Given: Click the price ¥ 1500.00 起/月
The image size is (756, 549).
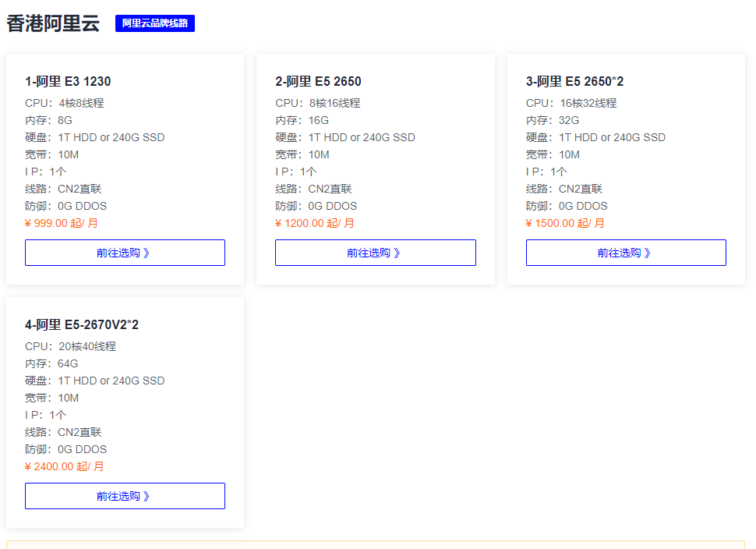Looking at the screenshot, I should 565,223.
